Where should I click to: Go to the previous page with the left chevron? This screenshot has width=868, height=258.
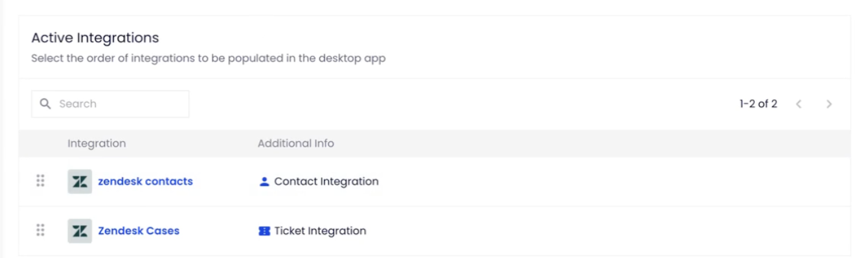click(799, 104)
